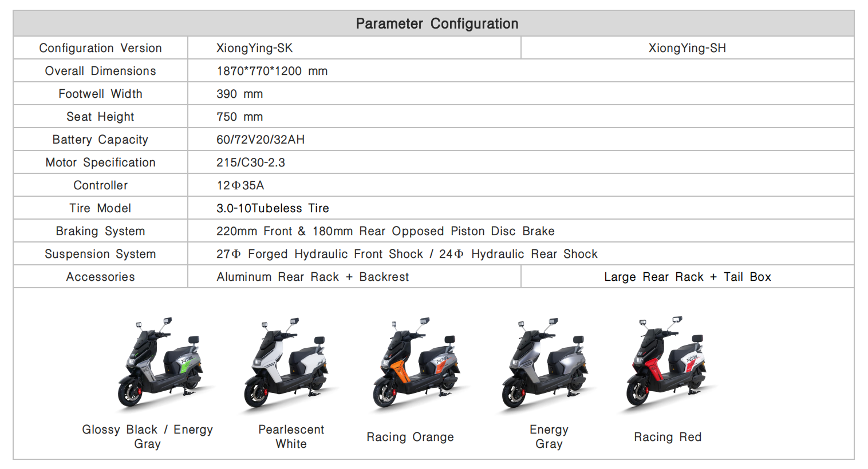
Task: Click the "Controller" row label
Action: coord(100,185)
